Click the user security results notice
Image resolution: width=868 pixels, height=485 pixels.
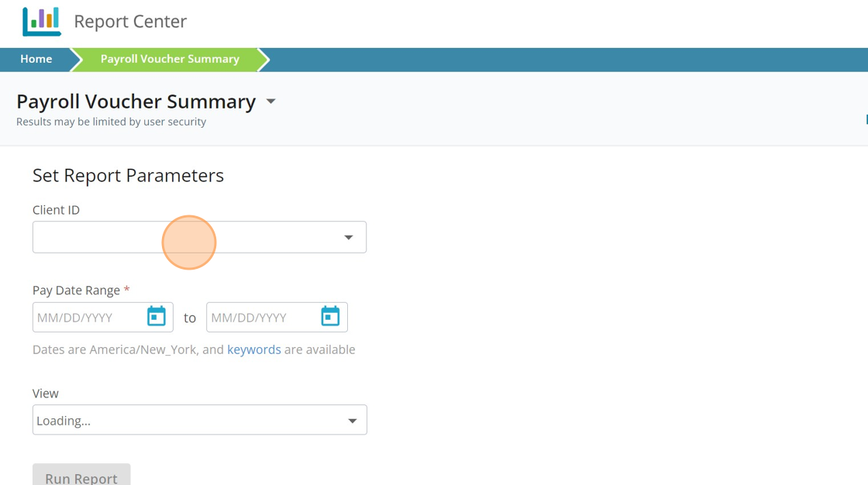click(111, 122)
